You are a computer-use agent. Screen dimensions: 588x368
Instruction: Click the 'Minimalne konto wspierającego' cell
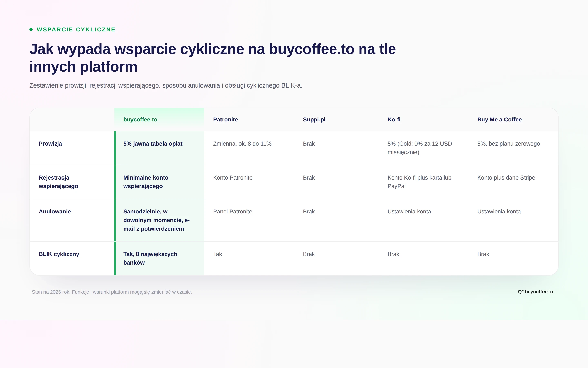click(146, 182)
